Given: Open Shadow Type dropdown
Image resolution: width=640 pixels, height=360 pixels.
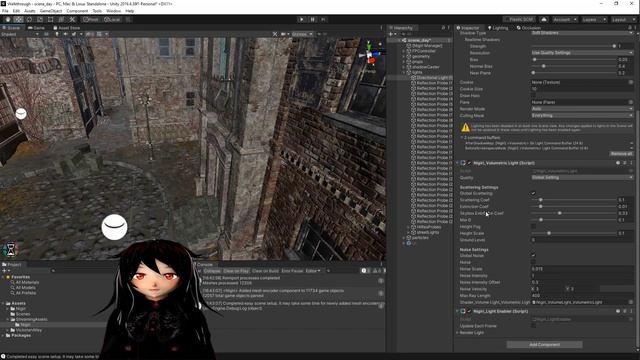Looking at the screenshot, I should pos(582,33).
